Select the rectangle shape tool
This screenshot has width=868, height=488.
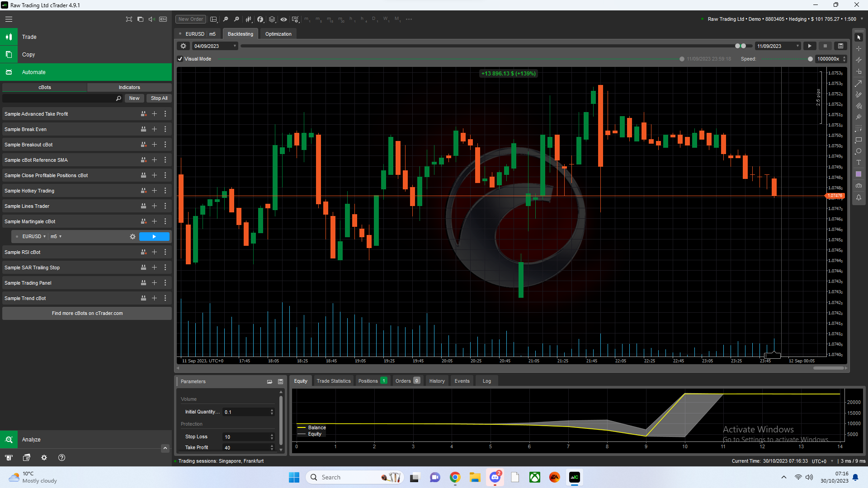859,140
